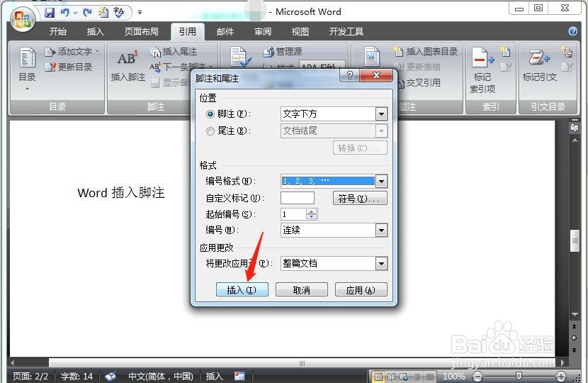
Task: Click previous page browse button
Action: coord(574,327)
